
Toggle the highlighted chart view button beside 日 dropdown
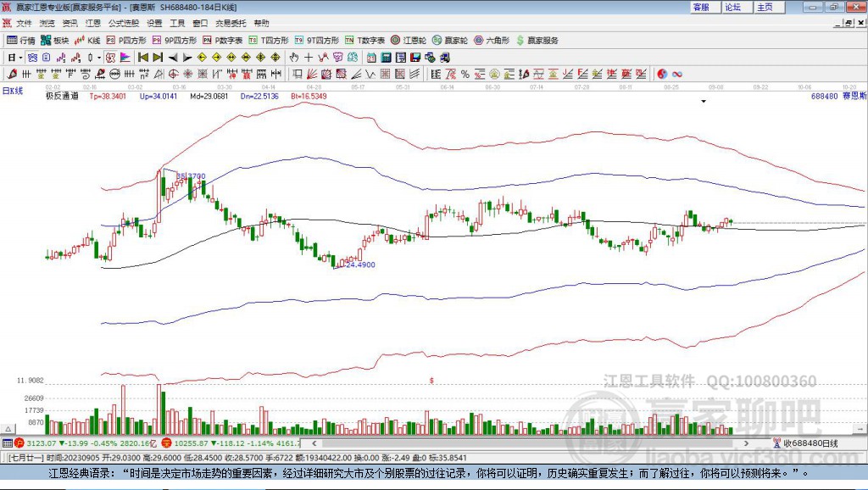point(33,57)
